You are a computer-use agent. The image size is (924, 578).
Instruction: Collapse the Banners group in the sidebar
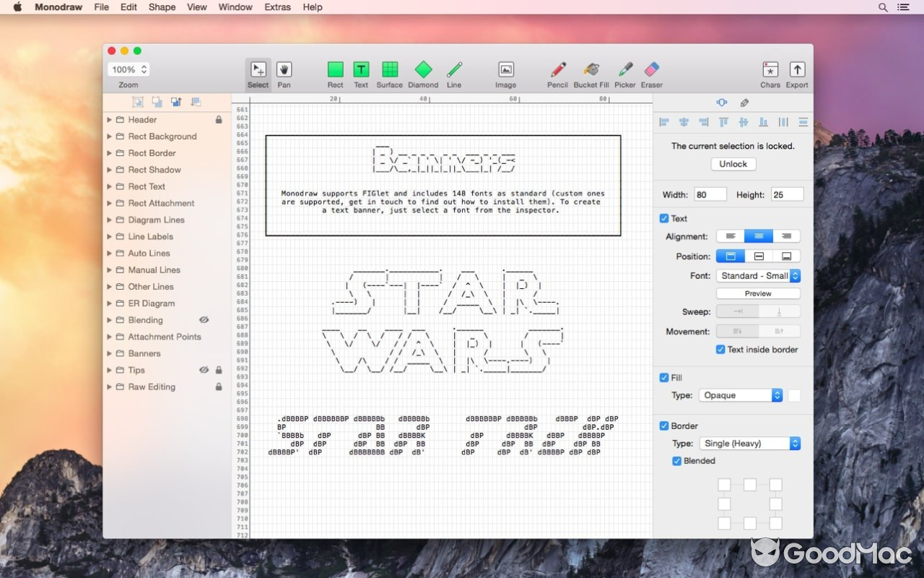(x=110, y=353)
